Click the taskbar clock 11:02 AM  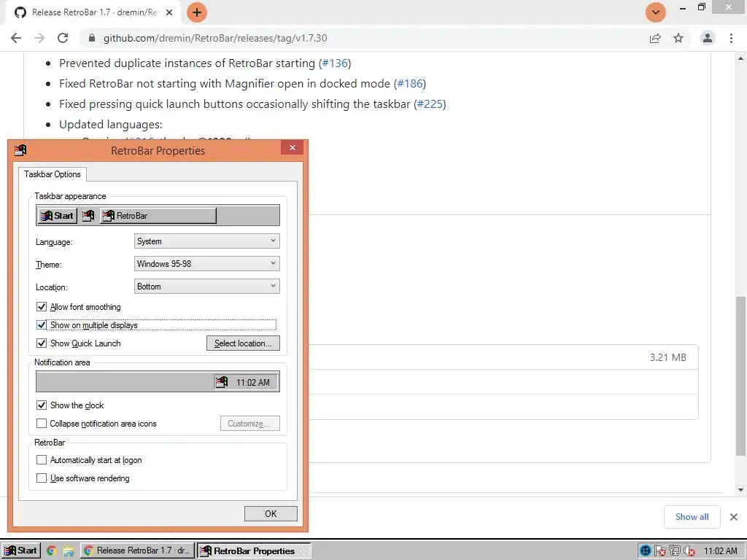[720, 551]
